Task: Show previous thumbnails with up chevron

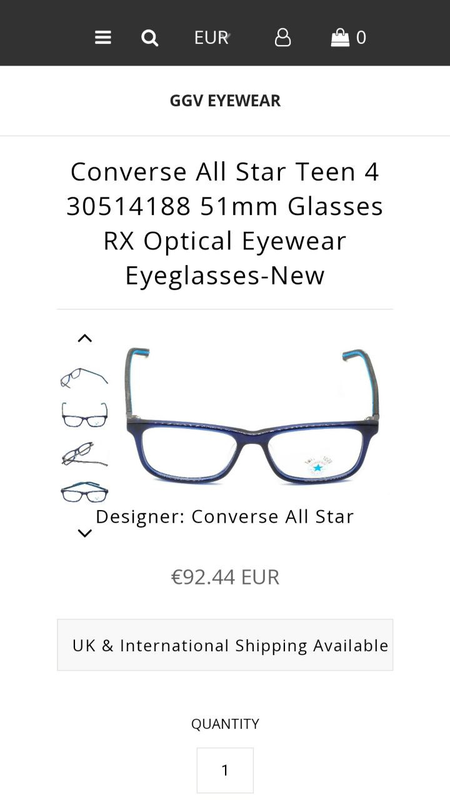Action: point(85,338)
